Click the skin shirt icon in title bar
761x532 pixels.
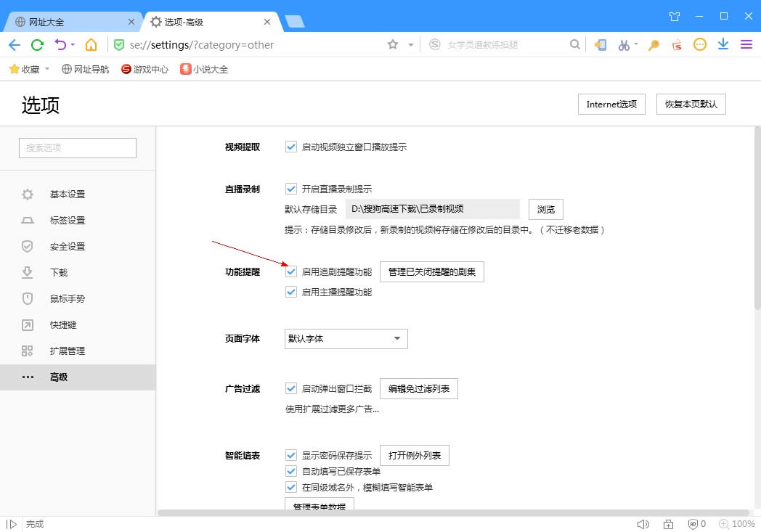coord(675,16)
